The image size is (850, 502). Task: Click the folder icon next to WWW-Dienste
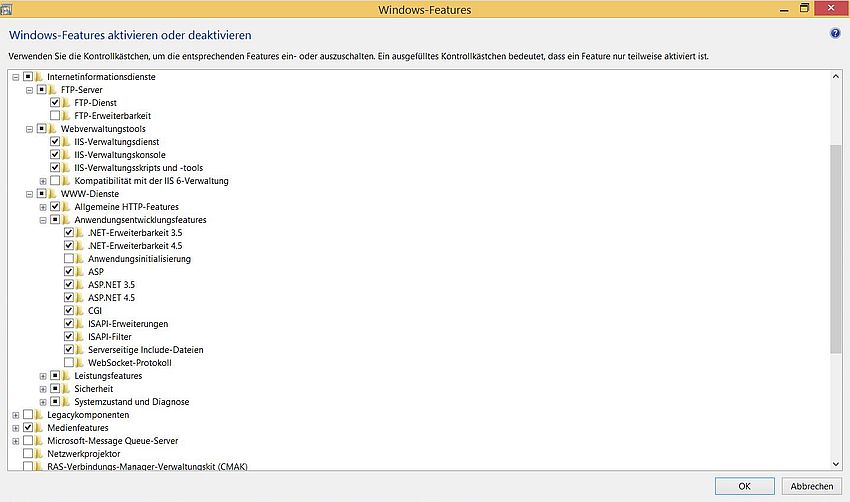[53, 194]
